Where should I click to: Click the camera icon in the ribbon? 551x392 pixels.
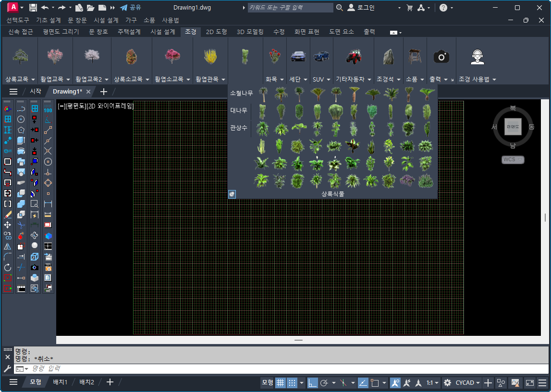click(441, 57)
